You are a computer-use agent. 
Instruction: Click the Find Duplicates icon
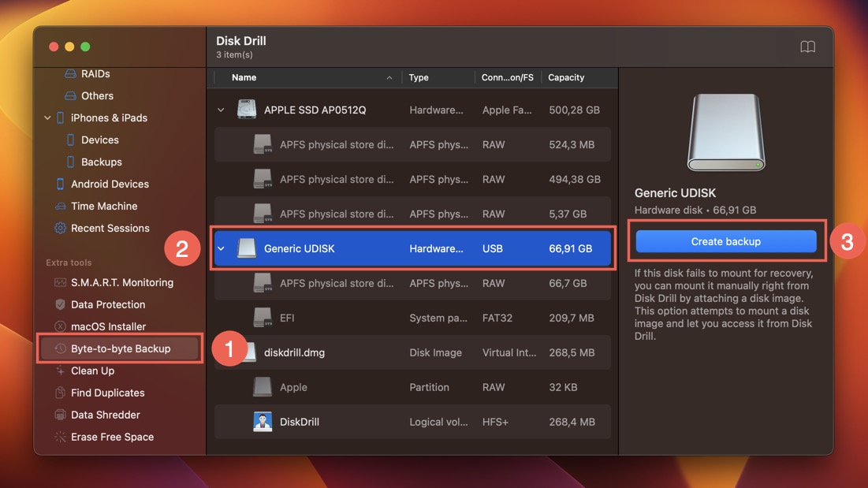click(61, 393)
